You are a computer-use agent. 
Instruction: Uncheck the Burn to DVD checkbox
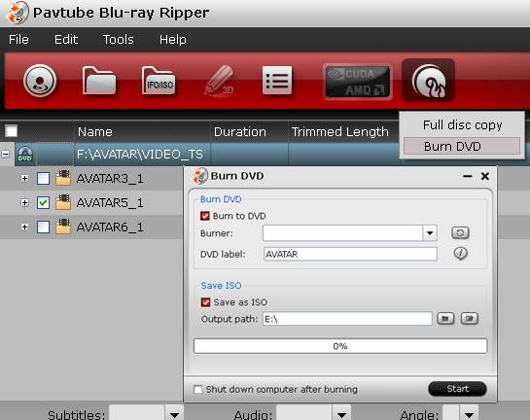(205, 216)
